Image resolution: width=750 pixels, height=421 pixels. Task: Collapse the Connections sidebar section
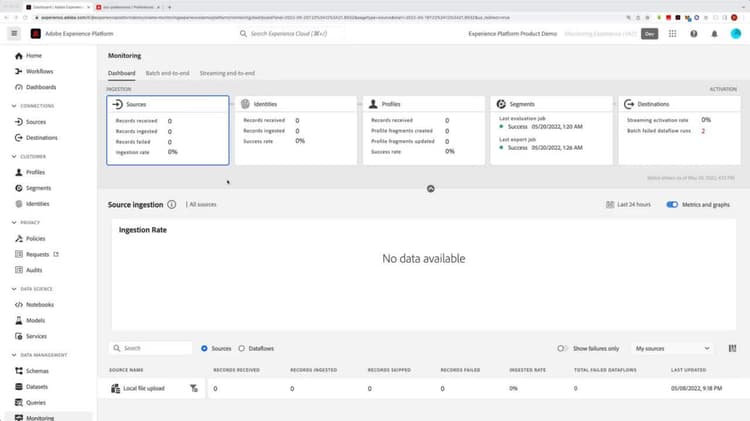click(x=14, y=106)
